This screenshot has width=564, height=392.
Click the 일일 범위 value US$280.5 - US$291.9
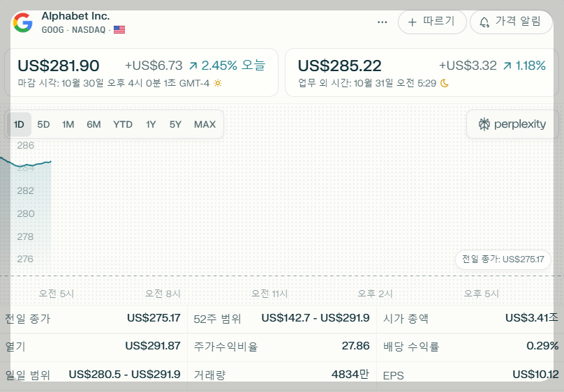[x=124, y=375]
